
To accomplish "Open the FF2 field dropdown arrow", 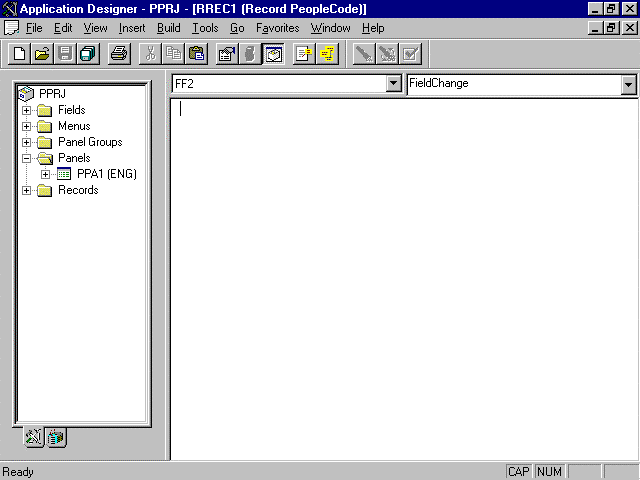I will [x=393, y=84].
